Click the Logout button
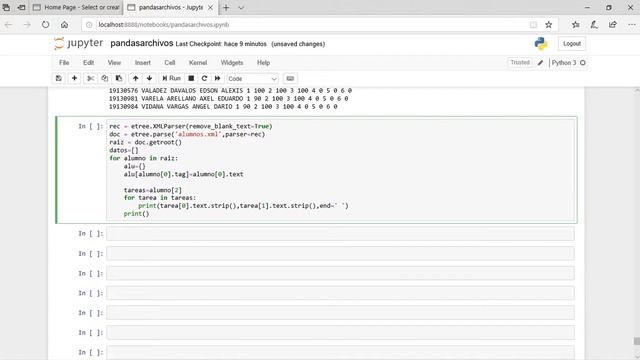 point(572,44)
